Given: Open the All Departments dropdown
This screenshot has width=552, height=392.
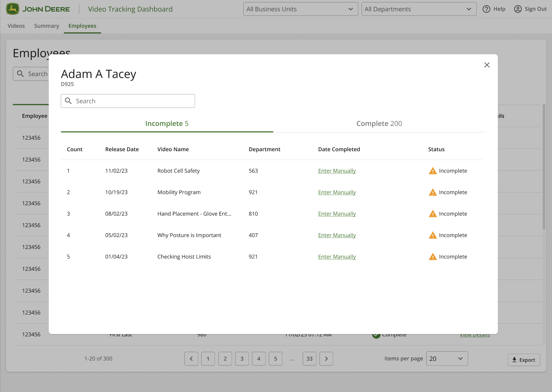Looking at the screenshot, I should point(419,9).
